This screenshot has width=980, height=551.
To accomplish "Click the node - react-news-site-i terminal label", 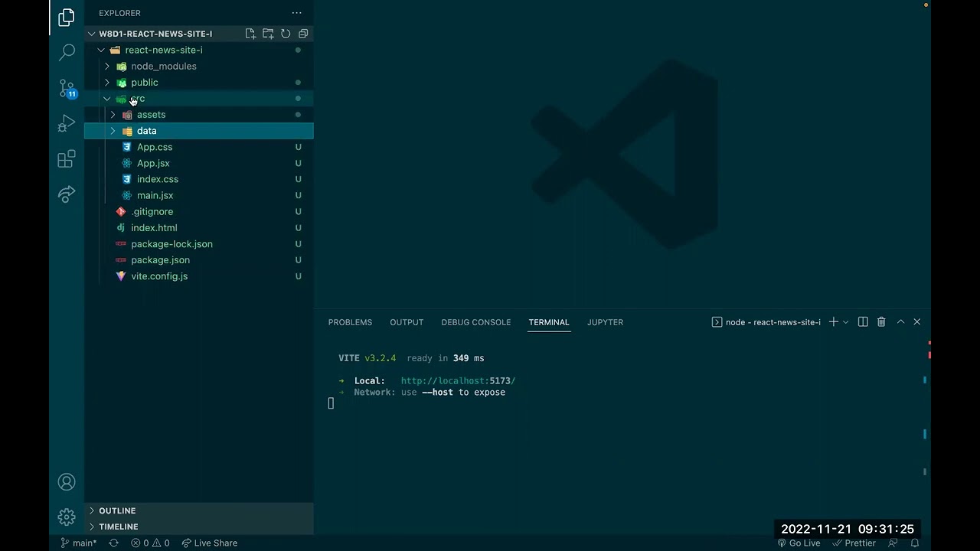I will (766, 322).
